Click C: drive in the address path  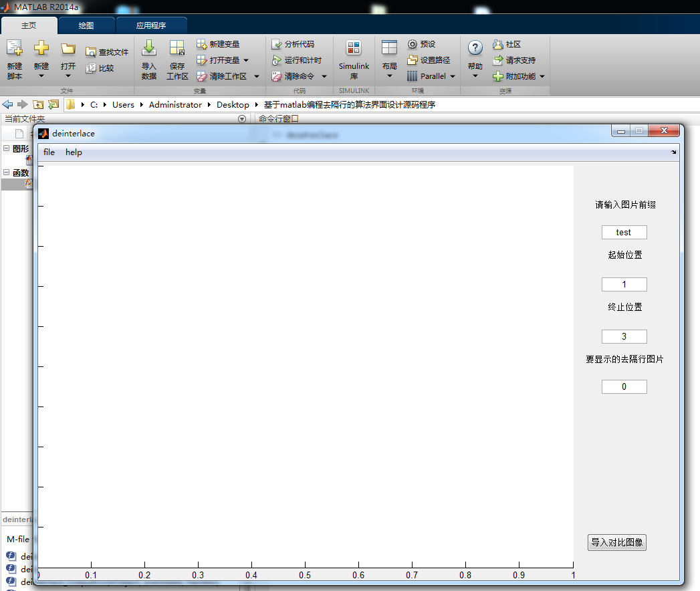(x=94, y=104)
